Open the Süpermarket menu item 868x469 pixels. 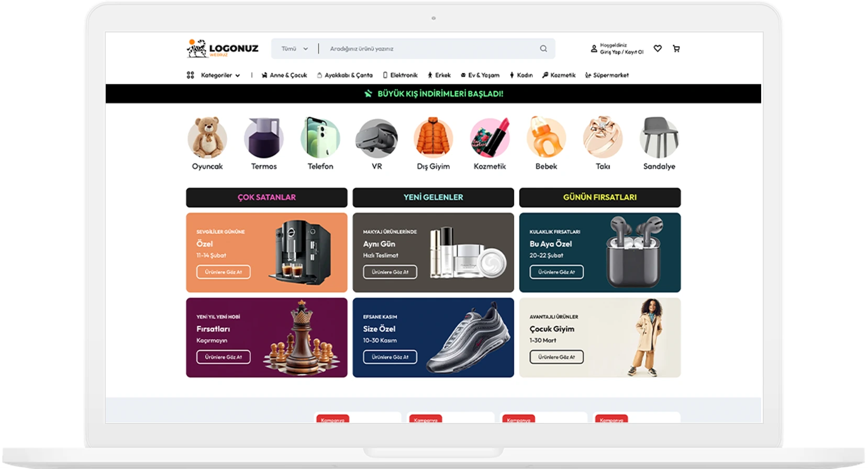click(x=607, y=75)
